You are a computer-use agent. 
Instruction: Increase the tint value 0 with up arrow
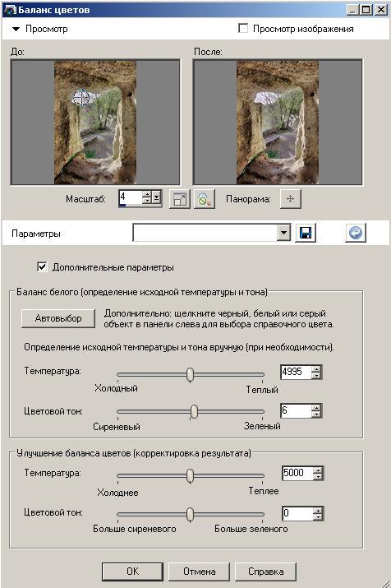tap(319, 510)
